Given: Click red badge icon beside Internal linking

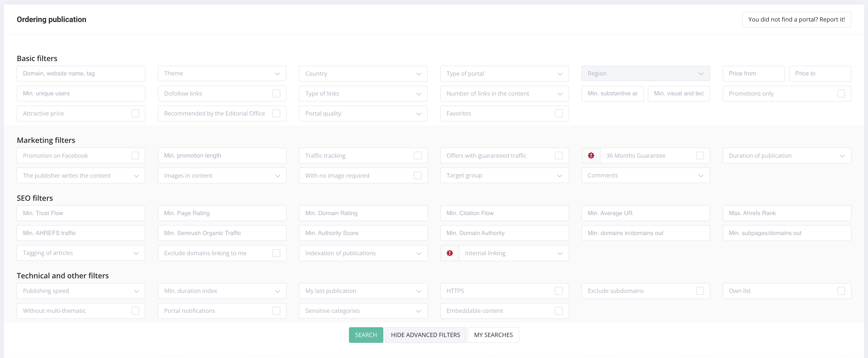Looking at the screenshot, I should 449,253.
